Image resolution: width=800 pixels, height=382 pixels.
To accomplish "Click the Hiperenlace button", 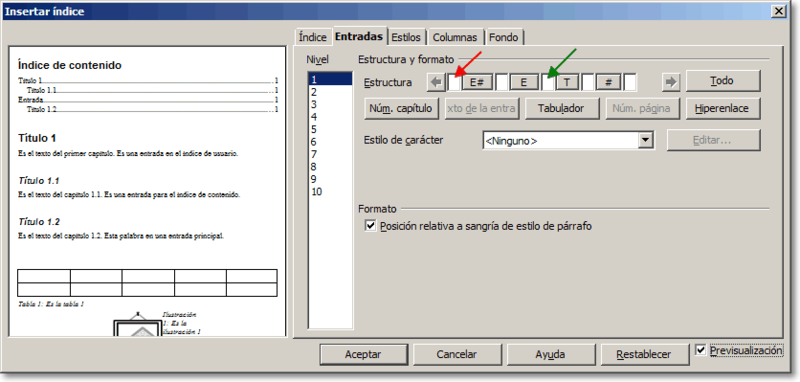I will [x=723, y=109].
